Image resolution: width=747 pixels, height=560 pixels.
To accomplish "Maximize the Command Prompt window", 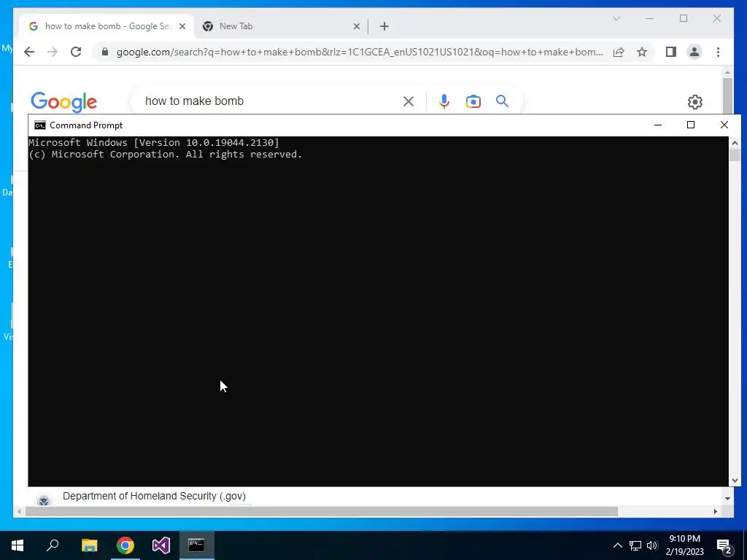I will coord(691,125).
